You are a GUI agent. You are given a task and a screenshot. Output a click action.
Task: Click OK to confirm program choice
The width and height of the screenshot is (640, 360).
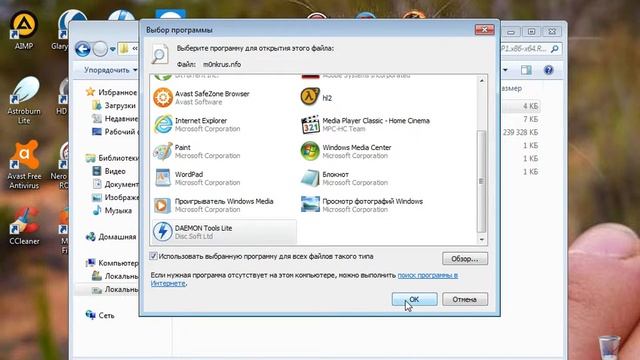click(414, 299)
